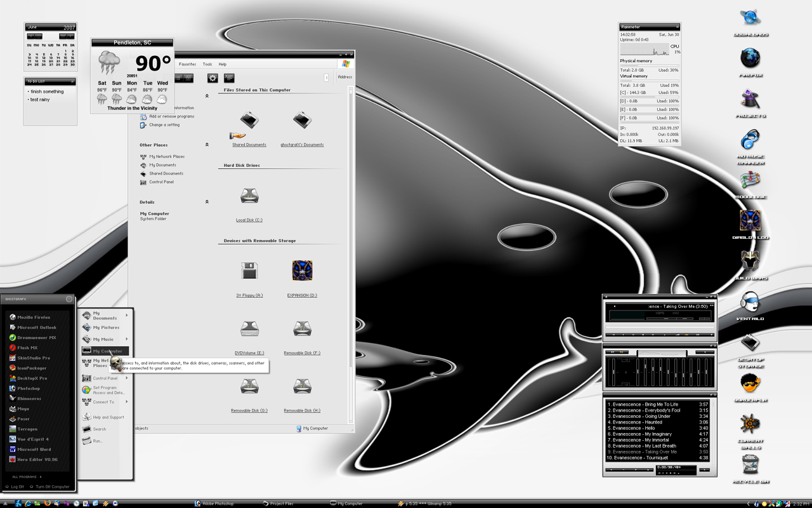
Task: Choose Run... in start menu
Action: [93, 441]
